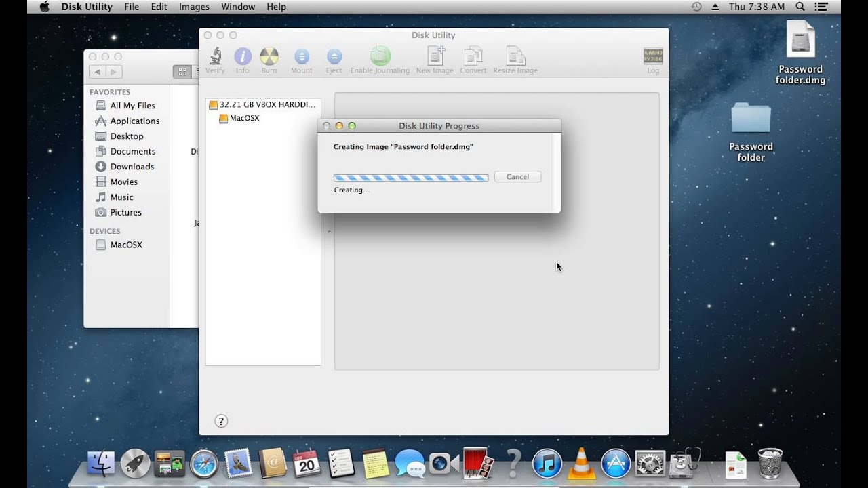Viewport: 868px width, 488px height.
Task: Select All My Files in Finder sidebar
Action: click(x=125, y=106)
